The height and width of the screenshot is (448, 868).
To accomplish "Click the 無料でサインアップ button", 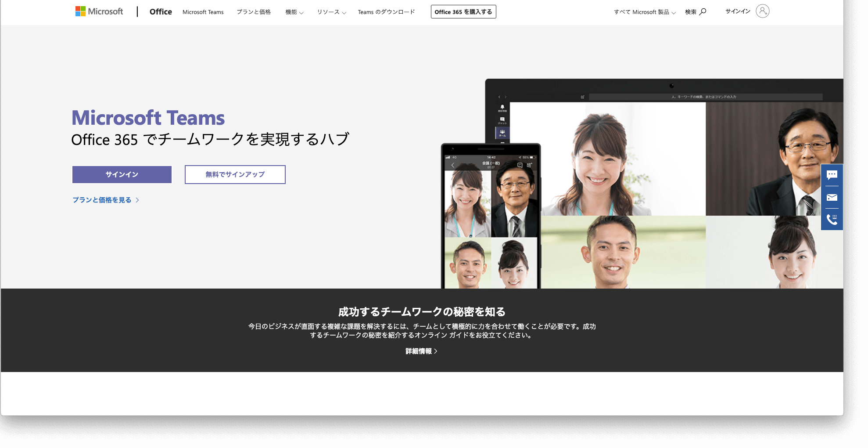I will 235,174.
